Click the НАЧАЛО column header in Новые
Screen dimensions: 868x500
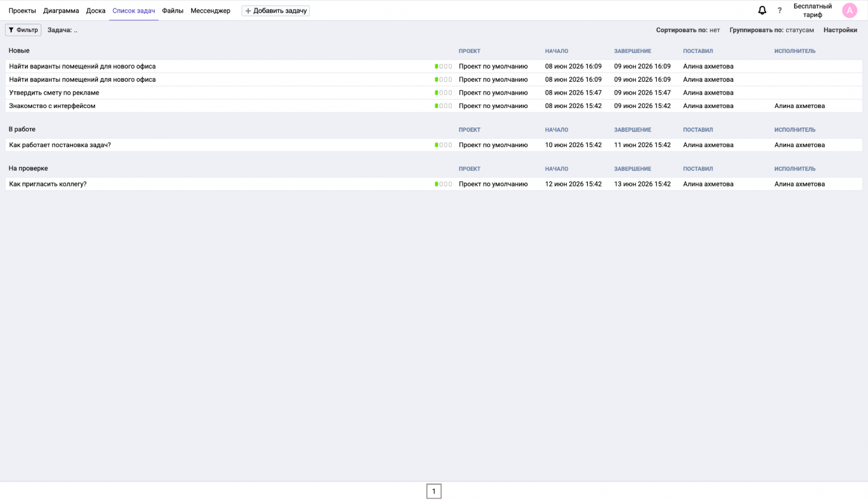click(x=556, y=51)
